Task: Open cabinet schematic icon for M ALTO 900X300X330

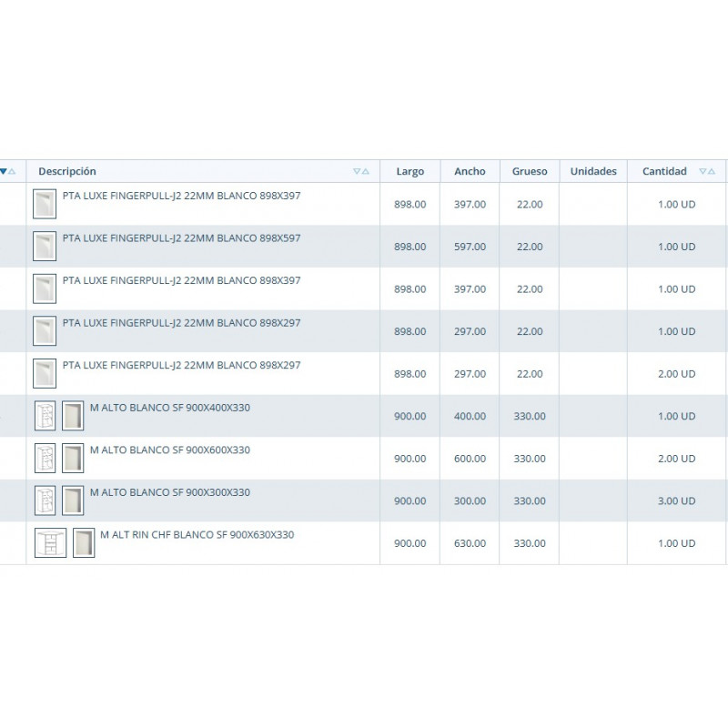Action: click(45, 500)
